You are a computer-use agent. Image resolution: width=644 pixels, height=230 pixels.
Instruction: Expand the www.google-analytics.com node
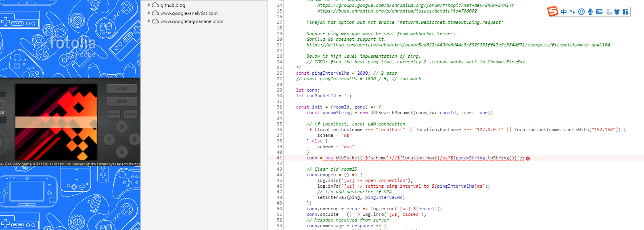click(x=149, y=13)
